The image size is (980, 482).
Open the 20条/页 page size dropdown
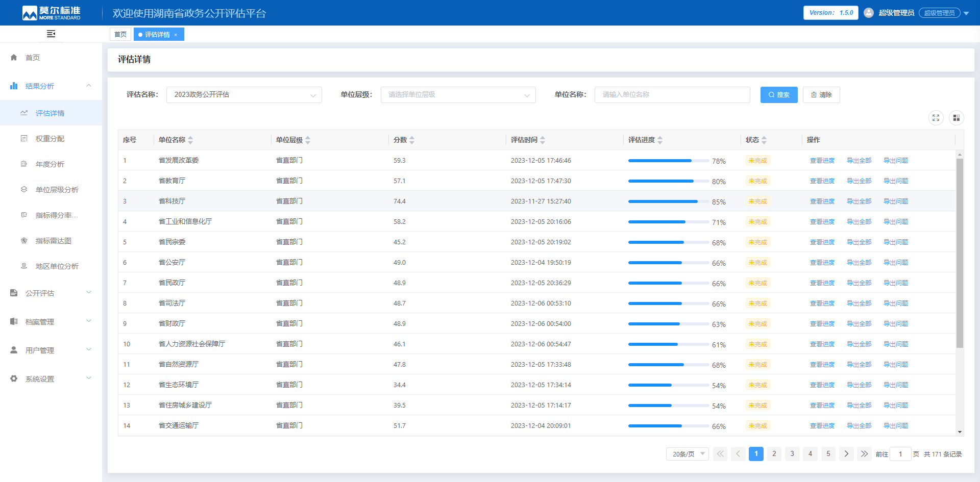point(687,454)
